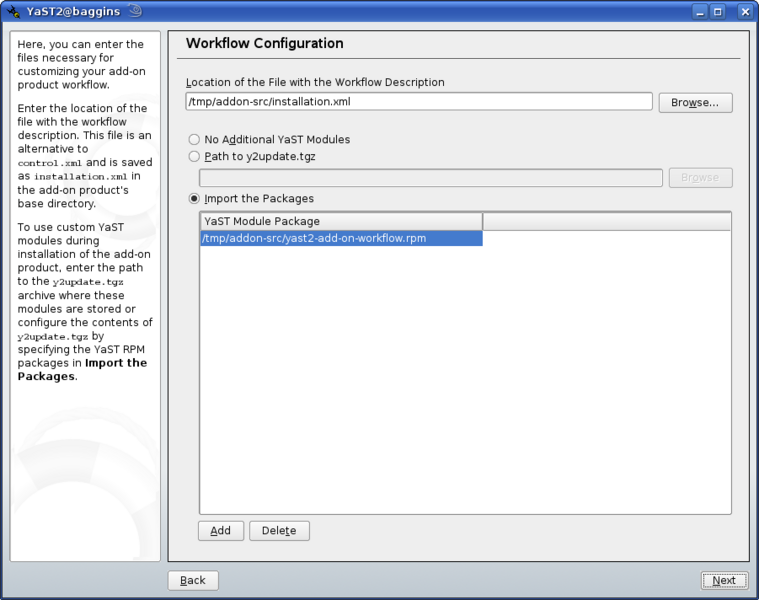Select No Additional YaST Modules radio button
This screenshot has height=600, width=759.
[x=194, y=140]
